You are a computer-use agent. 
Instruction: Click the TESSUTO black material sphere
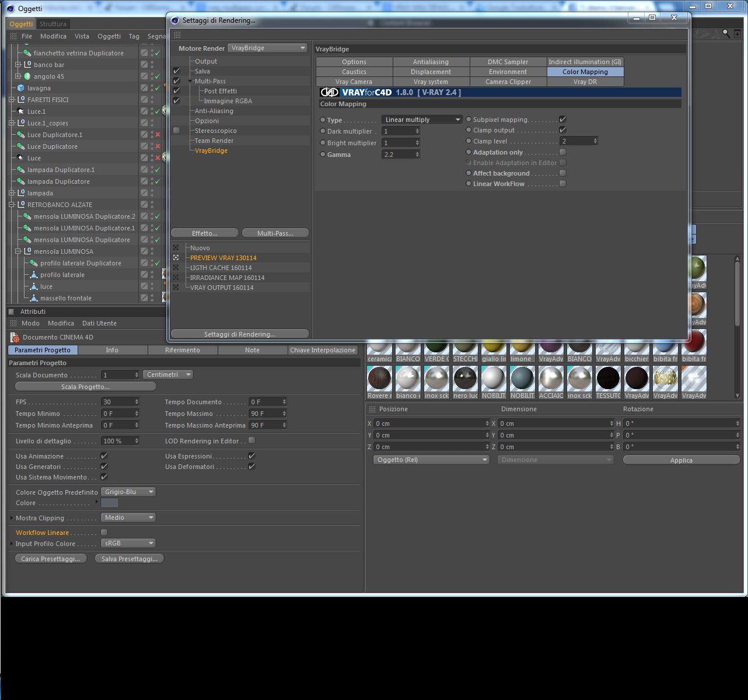(608, 378)
